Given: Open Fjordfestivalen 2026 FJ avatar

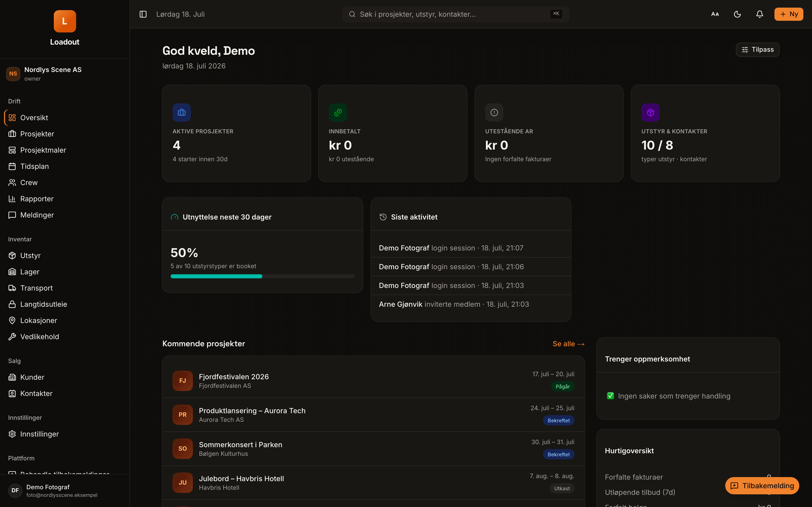Looking at the screenshot, I should point(182,381).
